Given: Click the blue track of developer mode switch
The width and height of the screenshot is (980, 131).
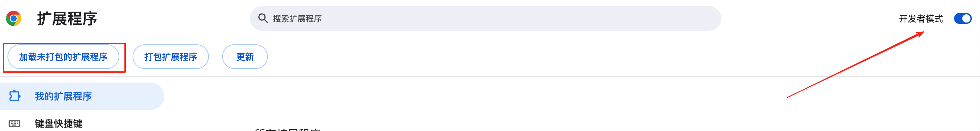Looking at the screenshot, I should pyautogui.click(x=958, y=18).
